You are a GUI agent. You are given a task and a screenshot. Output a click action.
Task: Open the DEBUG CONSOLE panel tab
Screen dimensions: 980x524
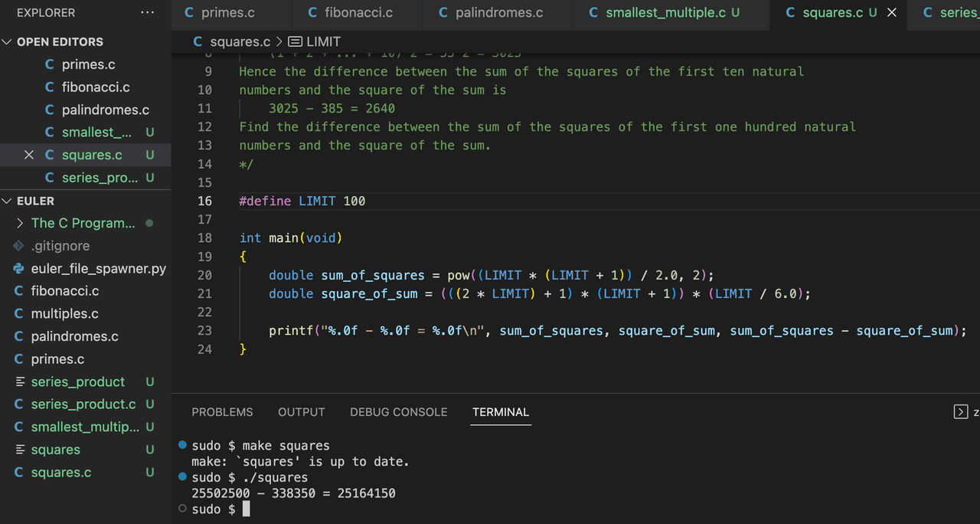point(399,412)
